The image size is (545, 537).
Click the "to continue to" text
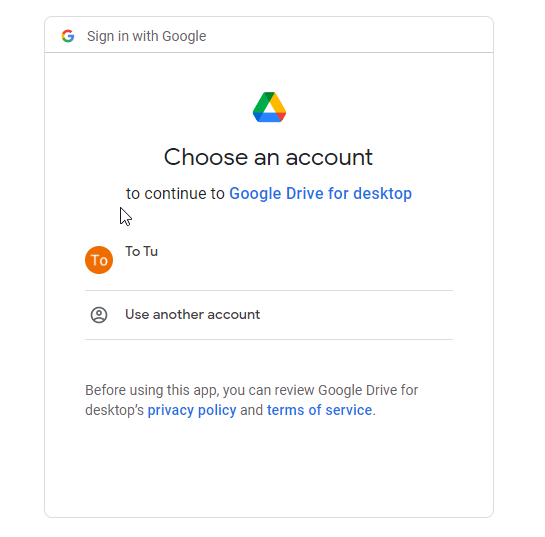175,194
